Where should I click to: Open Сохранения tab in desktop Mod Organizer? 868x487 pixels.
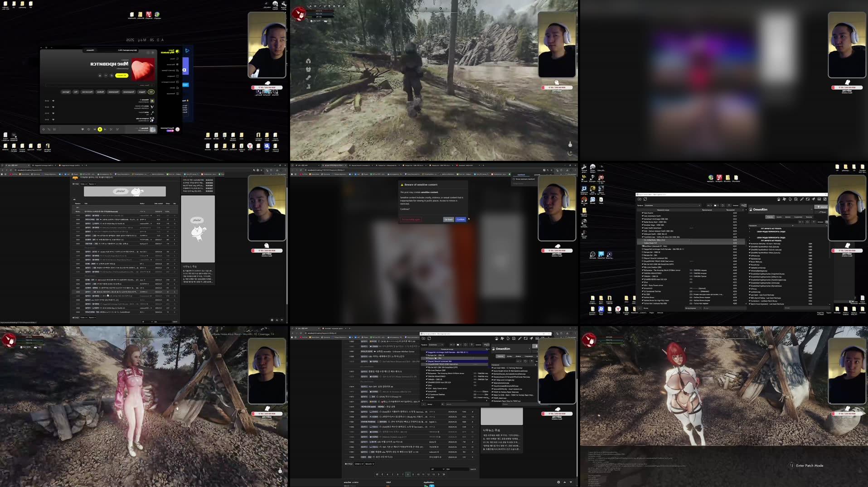tap(798, 217)
